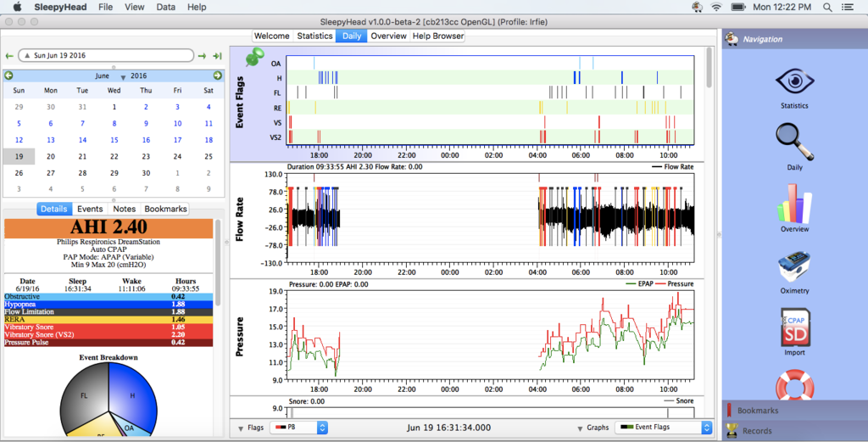Select June 1 in the calendar

coord(114,107)
